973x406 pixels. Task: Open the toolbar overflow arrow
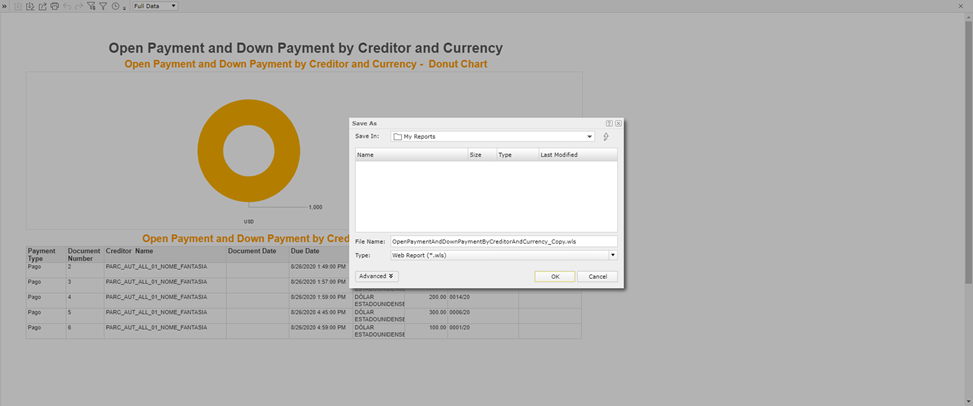tap(124, 9)
